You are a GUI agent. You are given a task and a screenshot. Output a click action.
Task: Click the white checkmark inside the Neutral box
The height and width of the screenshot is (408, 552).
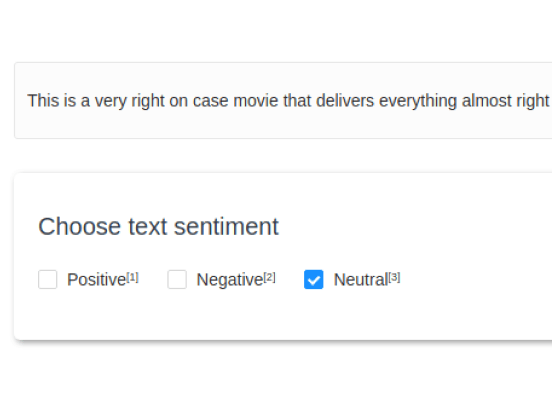(x=314, y=281)
